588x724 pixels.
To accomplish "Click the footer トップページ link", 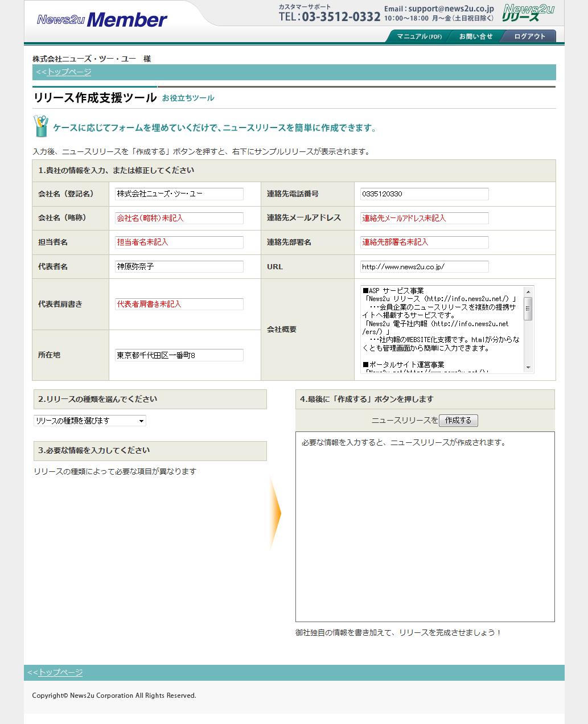I will click(60, 672).
